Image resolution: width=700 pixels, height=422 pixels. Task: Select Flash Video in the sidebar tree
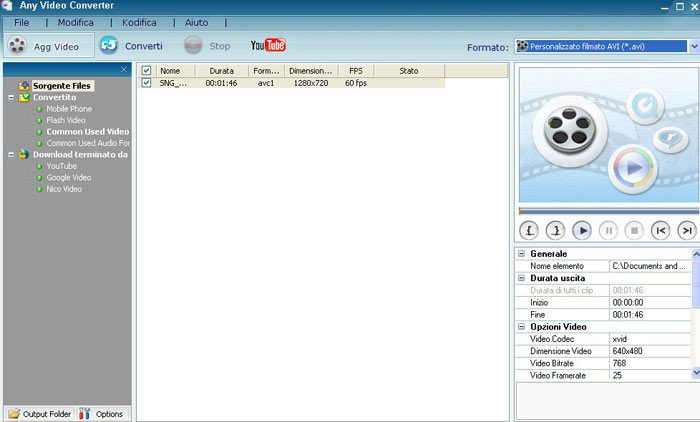(66, 120)
